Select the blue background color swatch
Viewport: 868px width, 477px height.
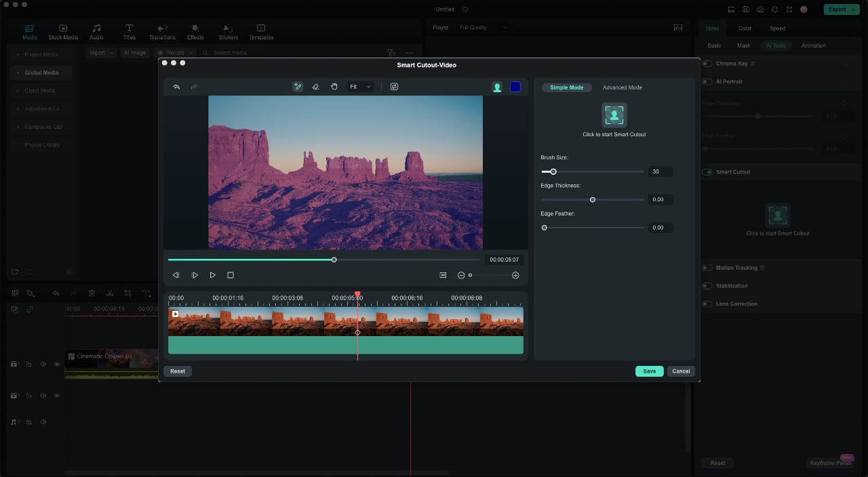[515, 87]
